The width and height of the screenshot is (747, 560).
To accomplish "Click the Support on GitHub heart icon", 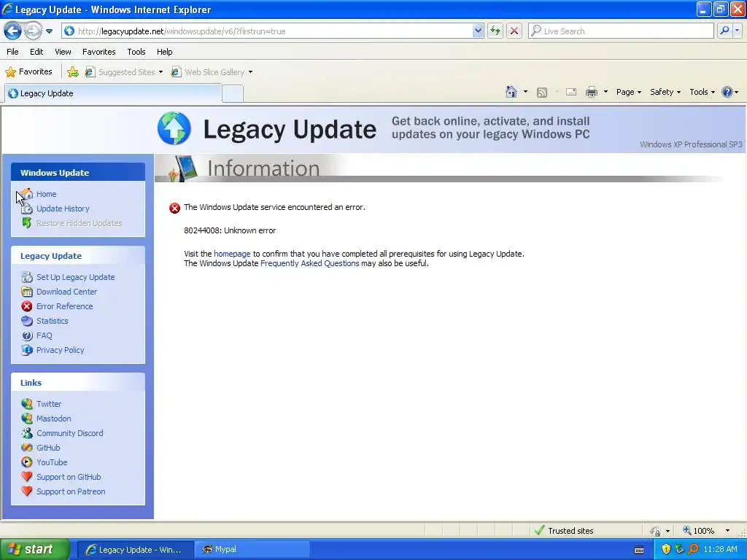I will [27, 477].
